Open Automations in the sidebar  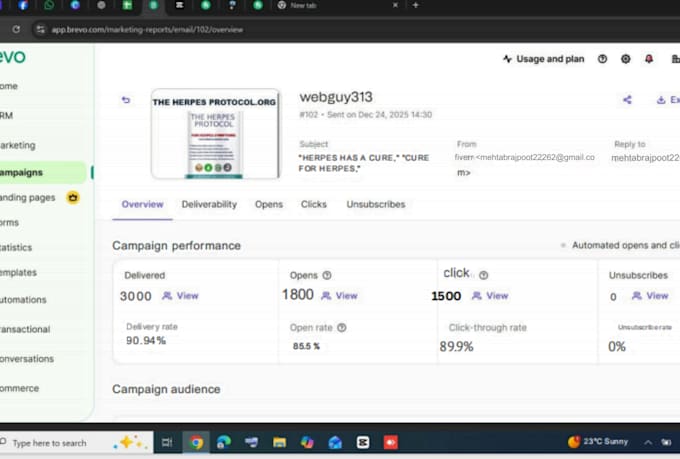[23, 300]
